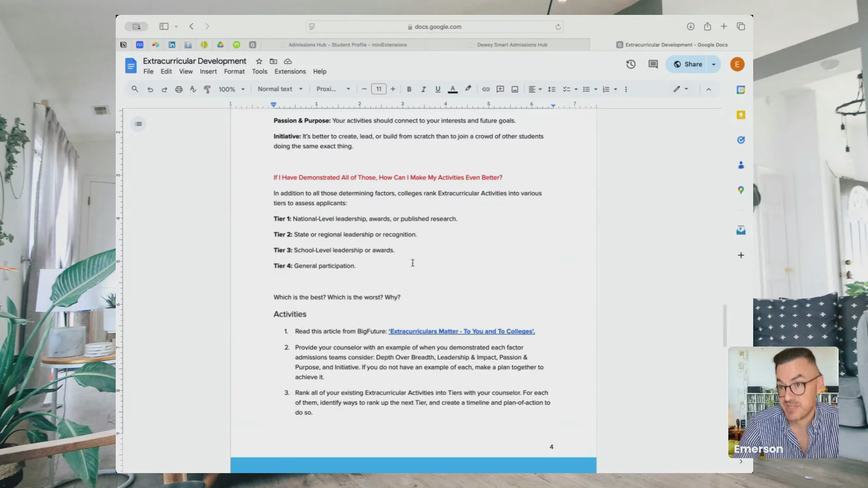The width and height of the screenshot is (868, 488).
Task: Open Google Calendar side panel
Action: (741, 90)
